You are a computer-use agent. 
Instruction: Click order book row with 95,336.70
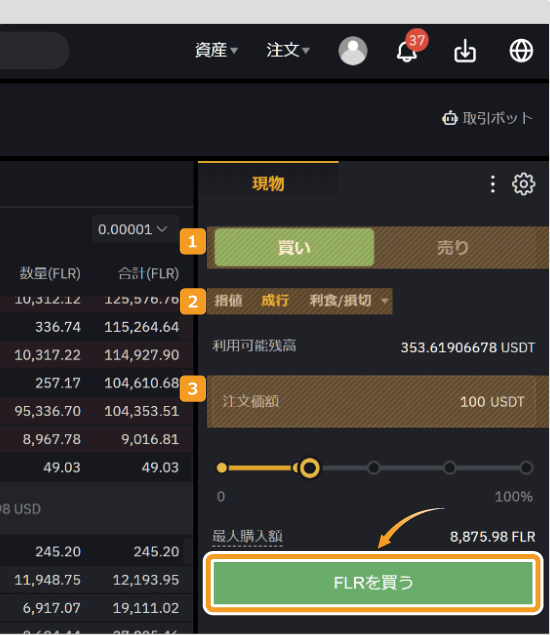[x=96, y=411]
